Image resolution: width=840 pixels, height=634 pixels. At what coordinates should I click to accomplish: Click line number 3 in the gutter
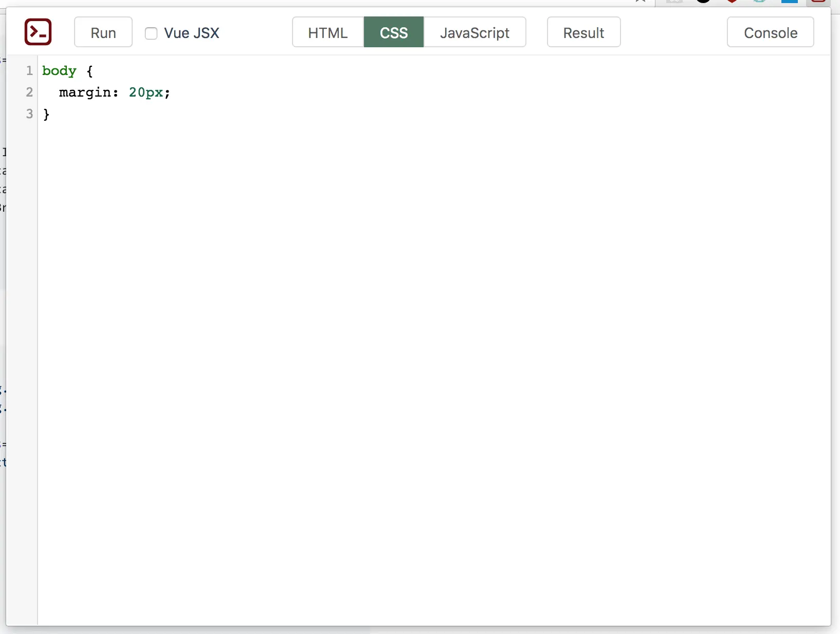click(29, 114)
